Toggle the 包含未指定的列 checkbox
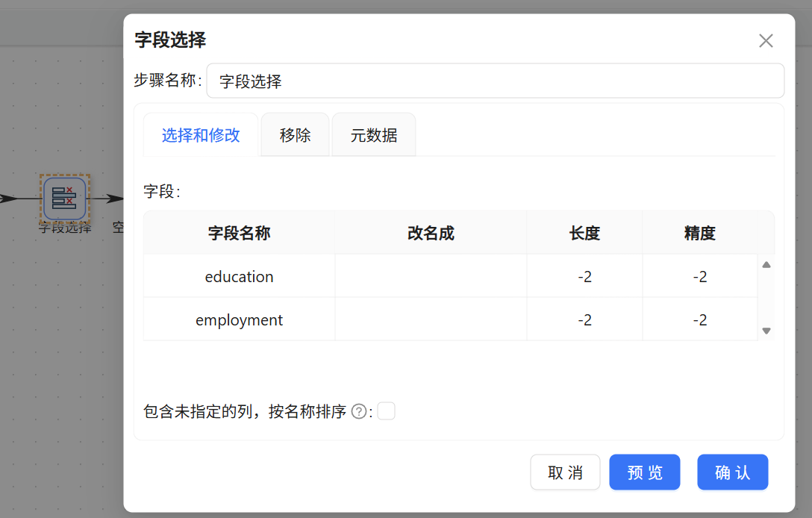 [x=387, y=411]
